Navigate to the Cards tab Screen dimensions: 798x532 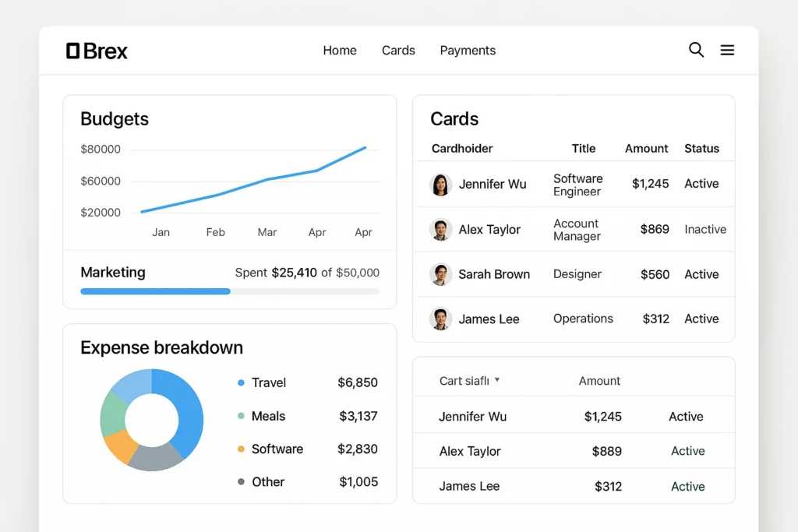[x=398, y=50]
